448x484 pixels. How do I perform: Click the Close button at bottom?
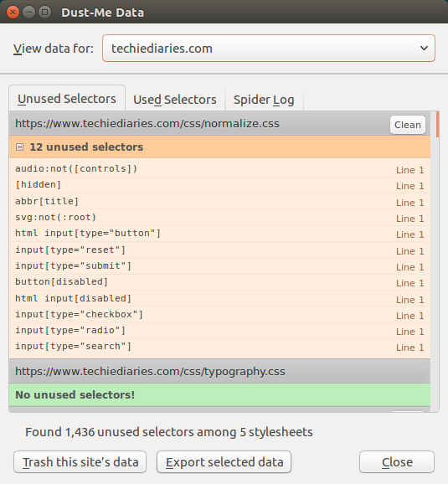point(397,461)
